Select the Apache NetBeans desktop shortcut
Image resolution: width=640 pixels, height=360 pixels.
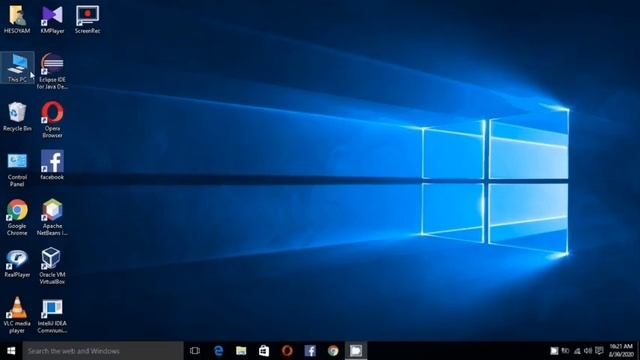pyautogui.click(x=52, y=217)
